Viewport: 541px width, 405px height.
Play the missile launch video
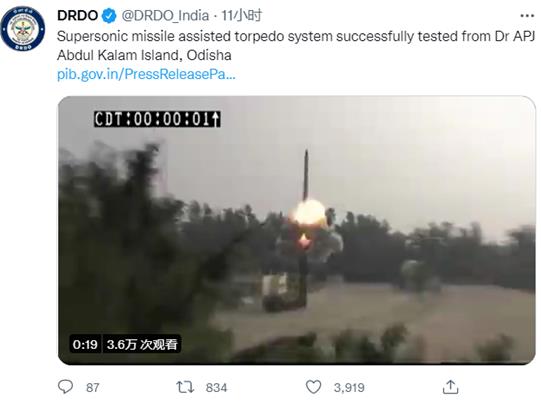point(296,230)
